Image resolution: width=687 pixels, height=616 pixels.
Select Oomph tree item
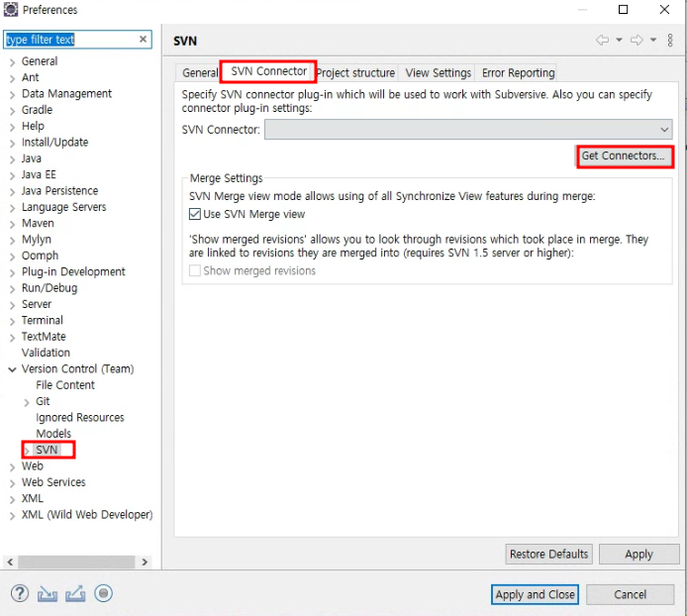[40, 257]
